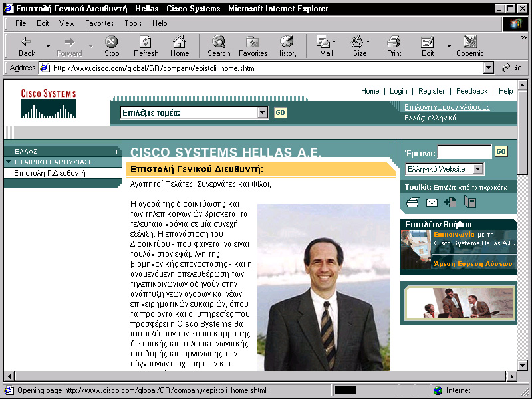Print the page via toolbar
The image size is (532, 399).
394,46
